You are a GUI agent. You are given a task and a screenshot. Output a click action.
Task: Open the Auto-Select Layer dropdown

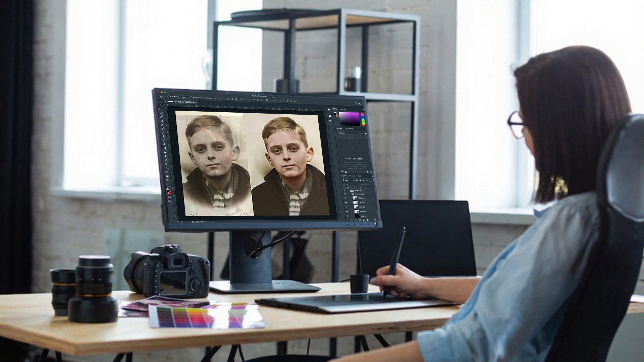[x=185, y=97]
